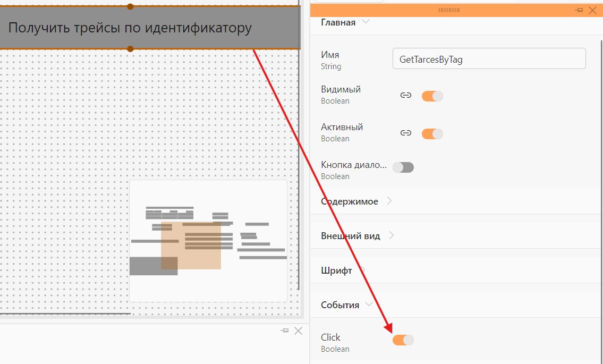Disable the Активный switch
Image resolution: width=603 pixels, height=364 pixels.
pyautogui.click(x=432, y=133)
